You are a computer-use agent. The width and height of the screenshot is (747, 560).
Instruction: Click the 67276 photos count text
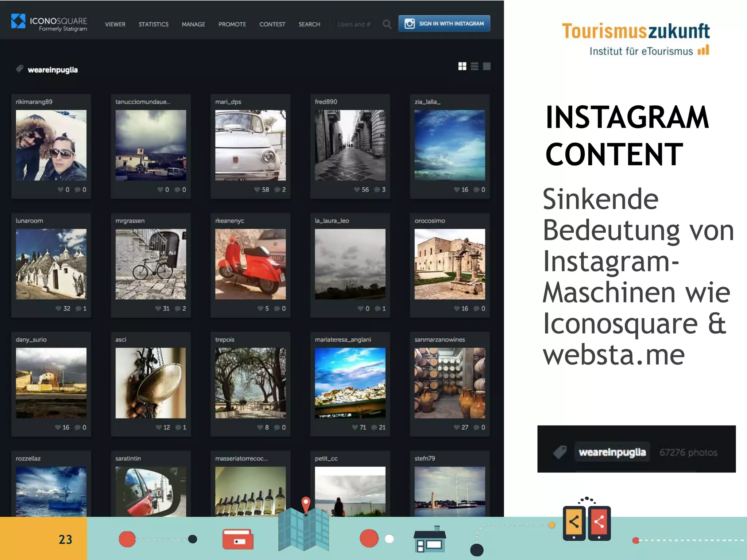(x=688, y=452)
